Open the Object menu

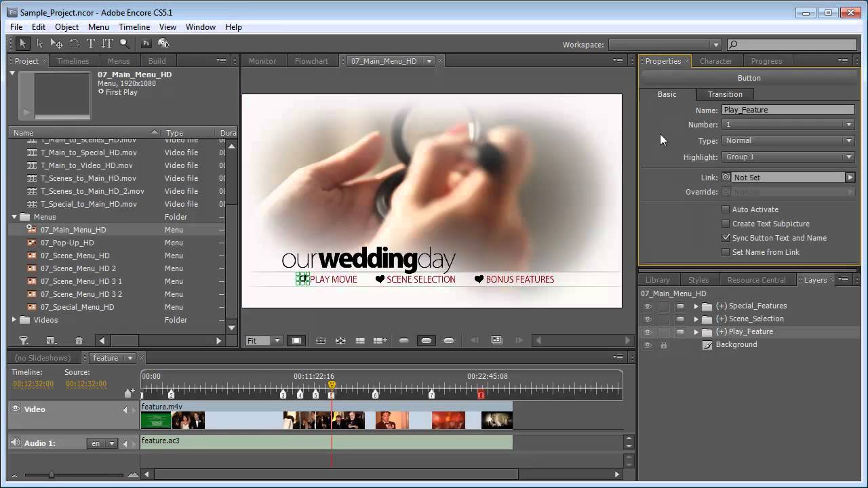coord(66,27)
